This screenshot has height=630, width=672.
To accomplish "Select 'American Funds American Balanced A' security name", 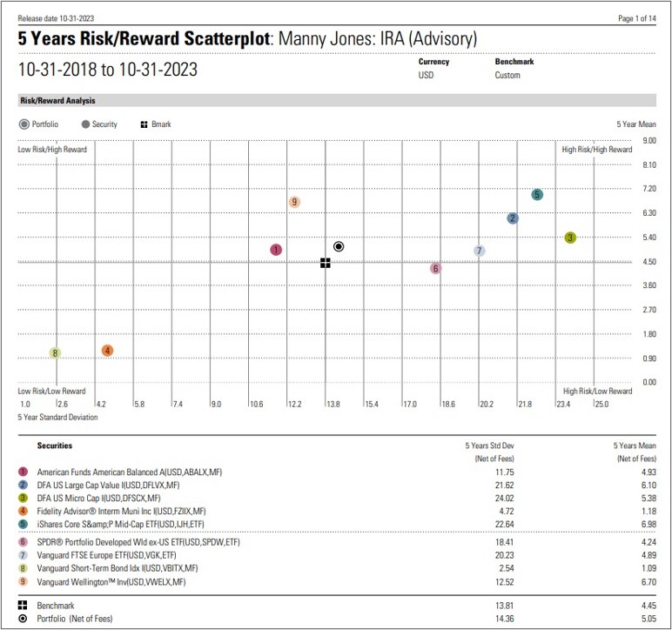I will [130, 472].
